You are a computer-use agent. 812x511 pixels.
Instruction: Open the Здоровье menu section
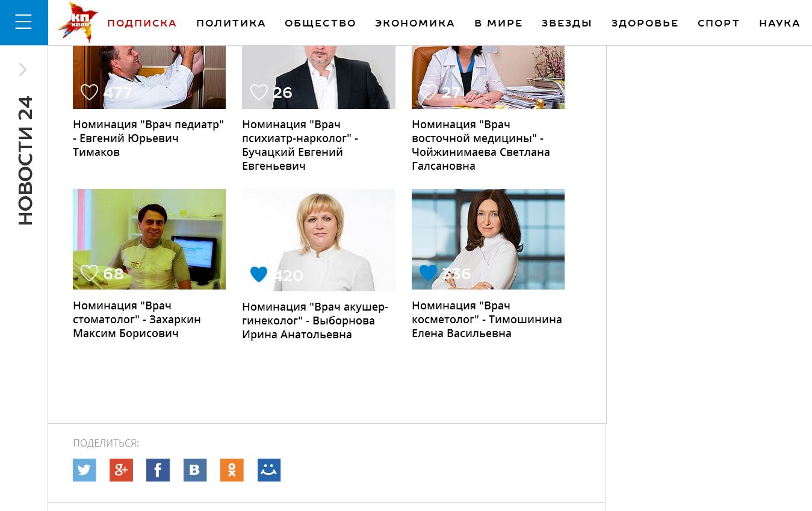(x=645, y=23)
